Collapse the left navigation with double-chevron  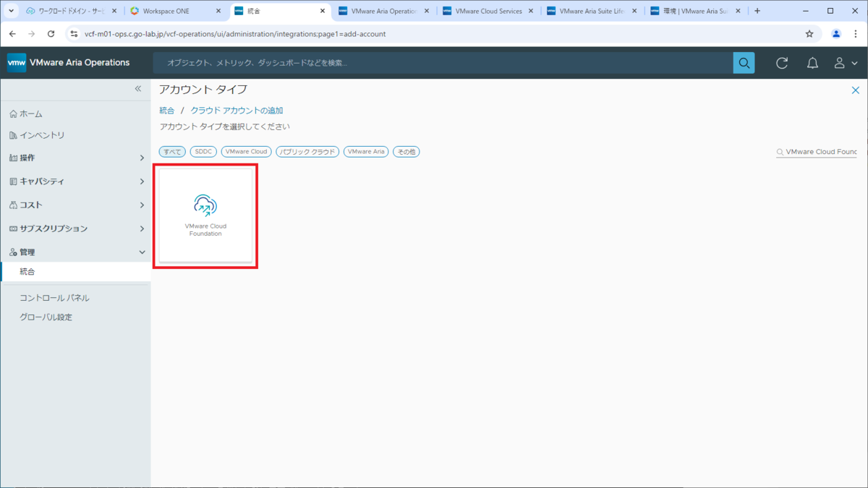(138, 88)
